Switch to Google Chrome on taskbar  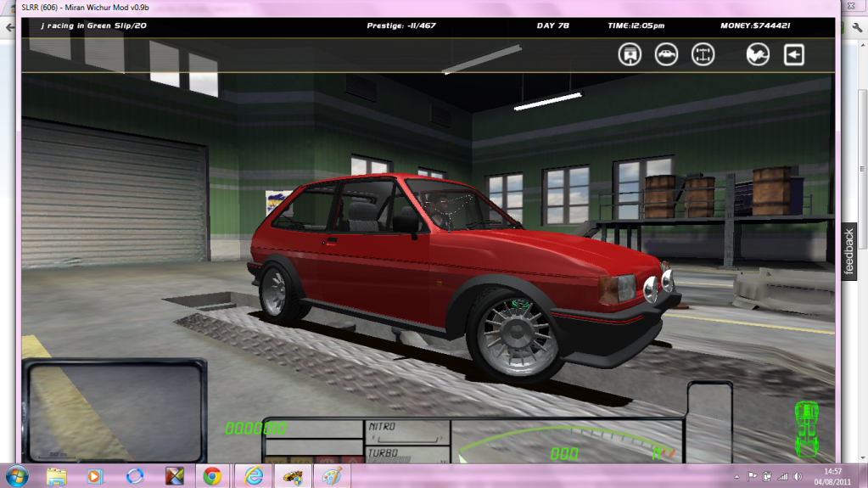[x=212, y=476]
